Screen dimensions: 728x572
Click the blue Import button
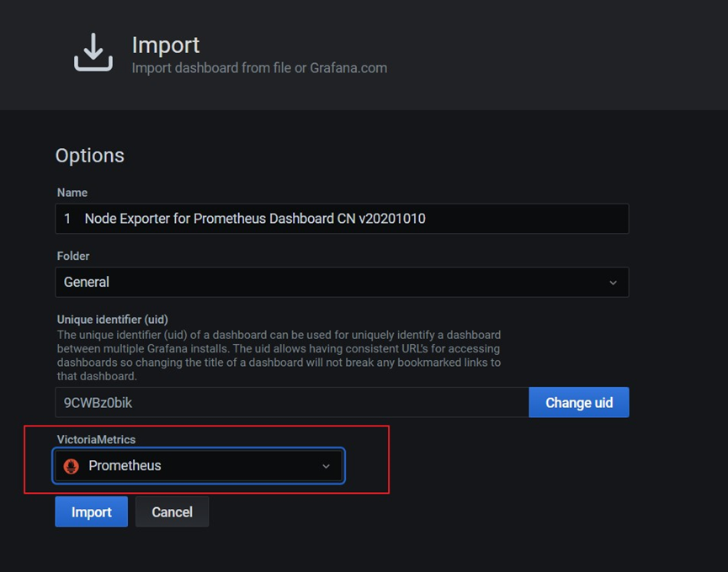click(91, 511)
